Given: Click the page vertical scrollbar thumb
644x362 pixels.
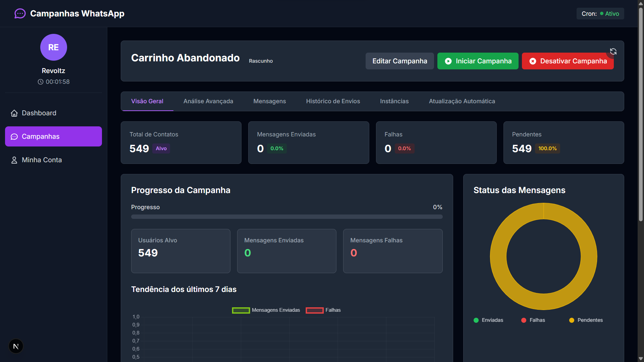Looking at the screenshot, I should (641, 114).
